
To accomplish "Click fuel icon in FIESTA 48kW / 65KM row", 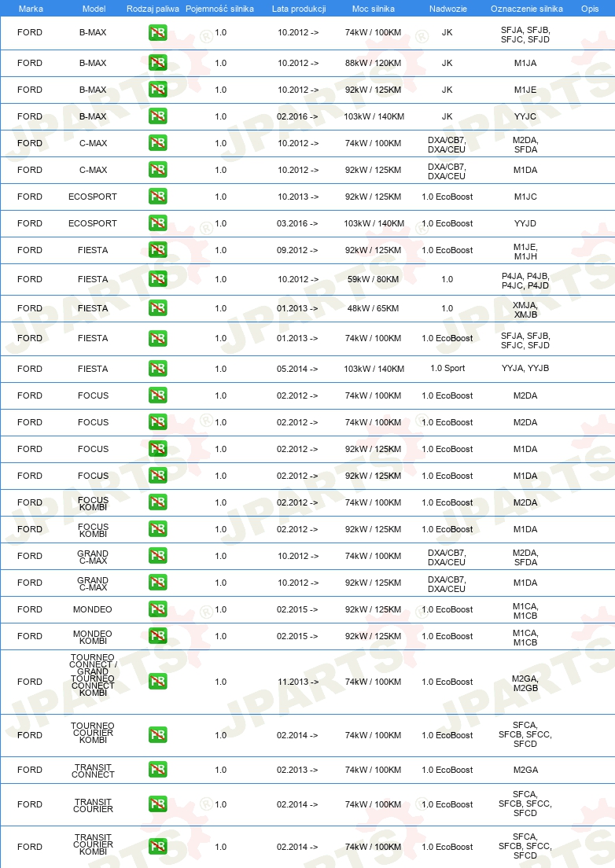I will coord(158,308).
